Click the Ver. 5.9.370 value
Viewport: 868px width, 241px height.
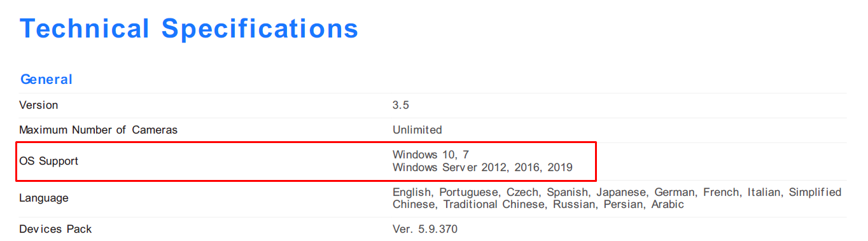[x=425, y=229]
